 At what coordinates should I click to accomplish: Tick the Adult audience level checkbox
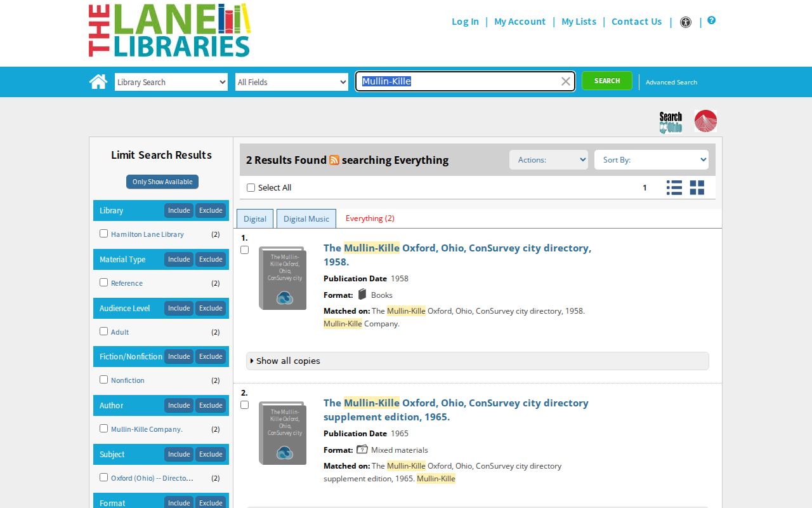pos(103,331)
